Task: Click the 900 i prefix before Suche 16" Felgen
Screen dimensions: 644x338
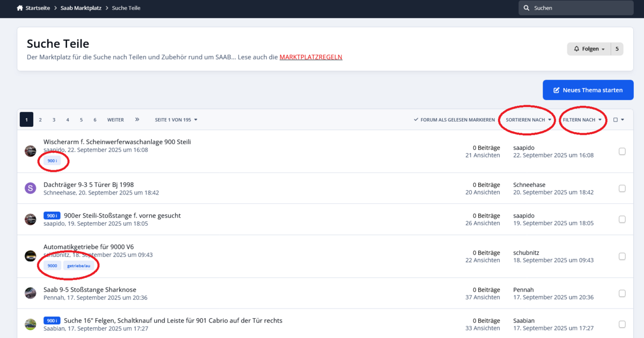Action: [x=52, y=320]
